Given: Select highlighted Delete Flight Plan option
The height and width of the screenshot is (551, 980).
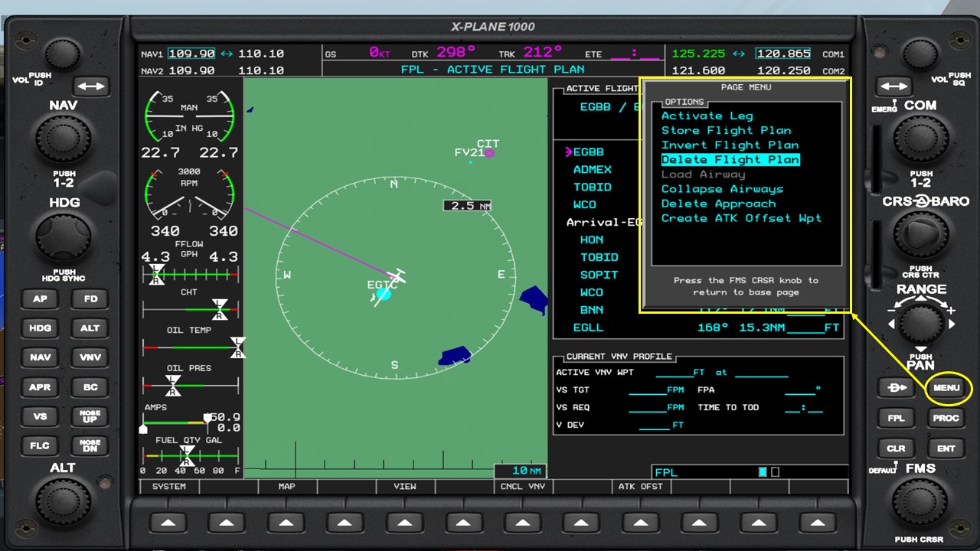Looking at the screenshot, I should coord(730,160).
